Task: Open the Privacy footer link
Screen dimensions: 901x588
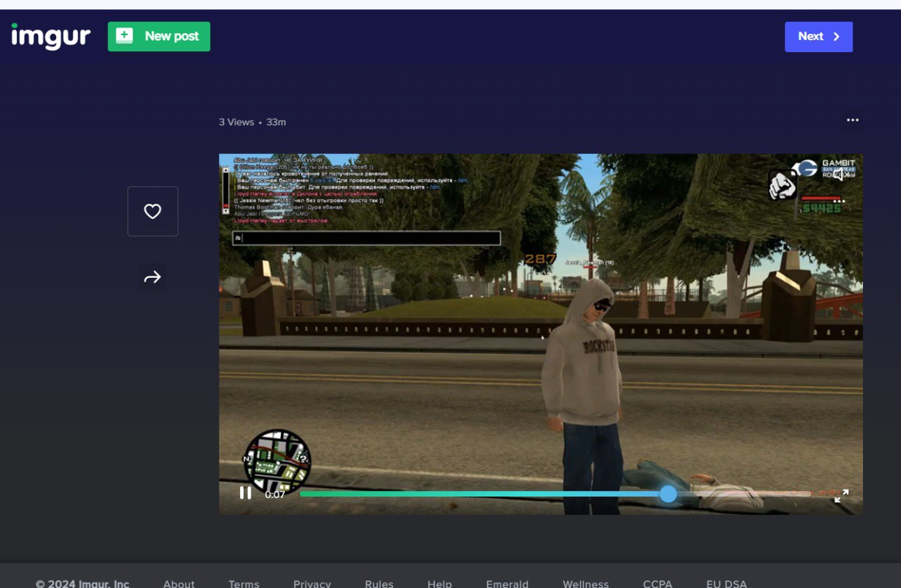Action: tap(312, 584)
